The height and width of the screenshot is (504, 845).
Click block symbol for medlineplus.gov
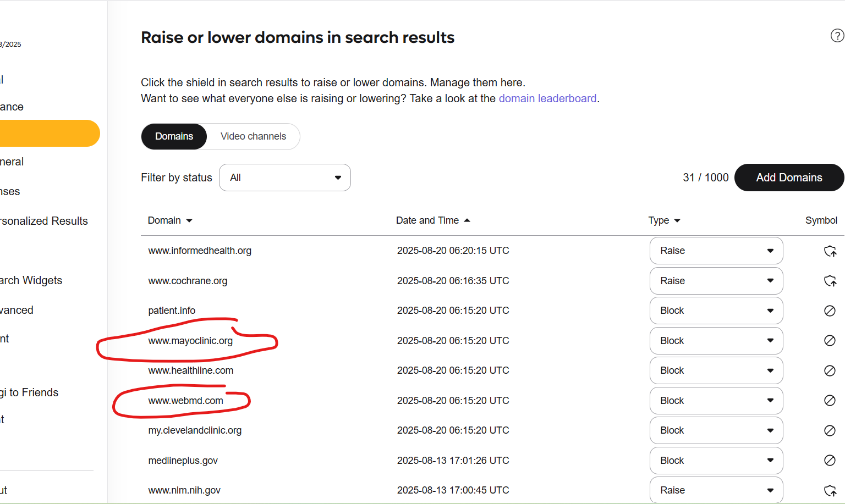pyautogui.click(x=830, y=461)
